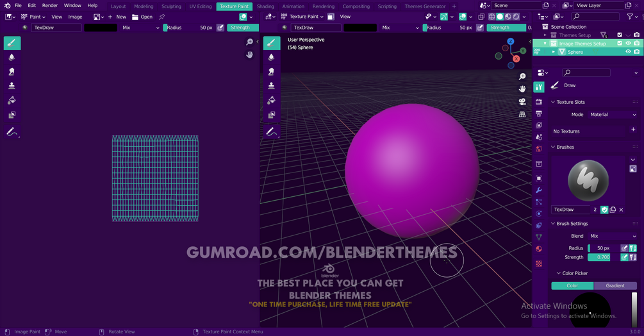This screenshot has height=336, width=644.
Task: Switch to solid viewport shading
Action: click(x=500, y=17)
